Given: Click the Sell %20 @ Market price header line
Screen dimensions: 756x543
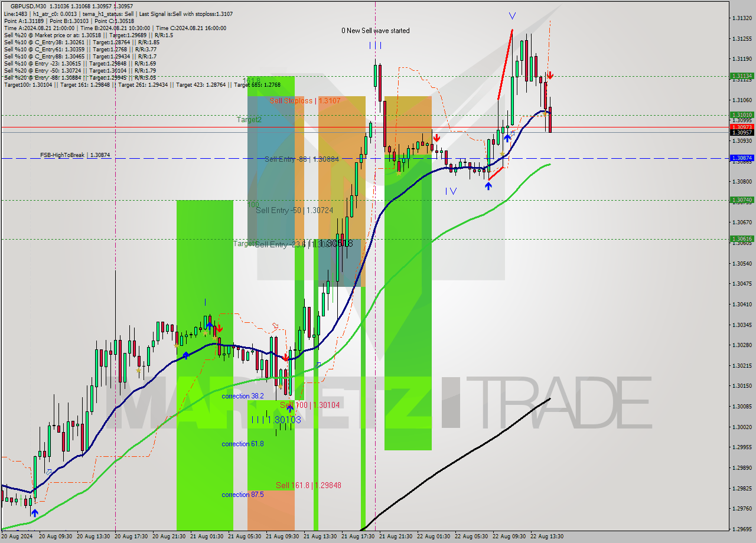Looking at the screenshot, I should pos(89,35).
